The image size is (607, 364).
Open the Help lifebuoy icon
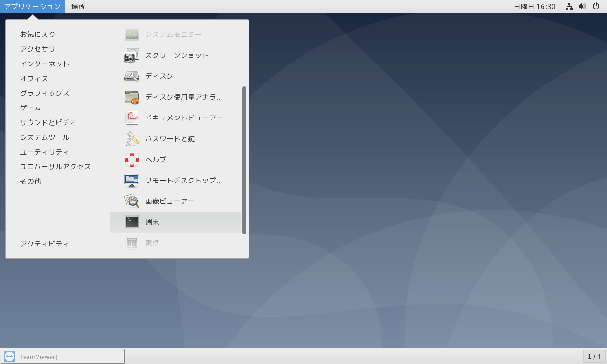coord(132,160)
